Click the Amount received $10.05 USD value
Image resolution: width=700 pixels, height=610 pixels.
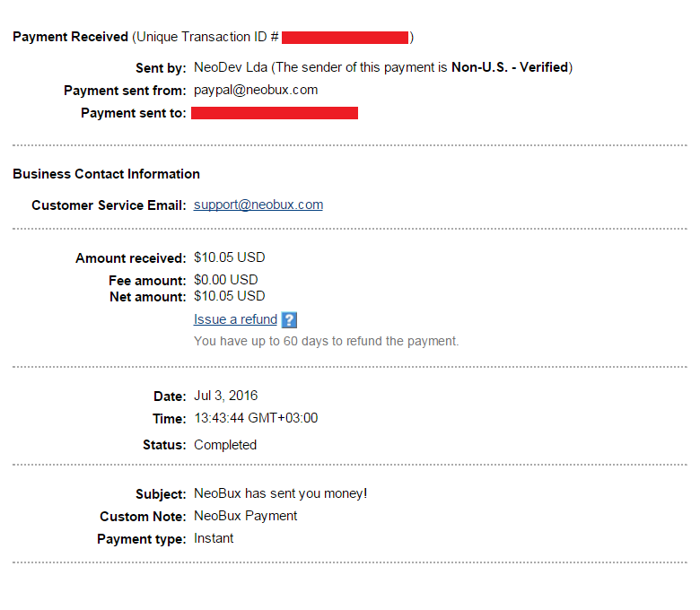230,257
